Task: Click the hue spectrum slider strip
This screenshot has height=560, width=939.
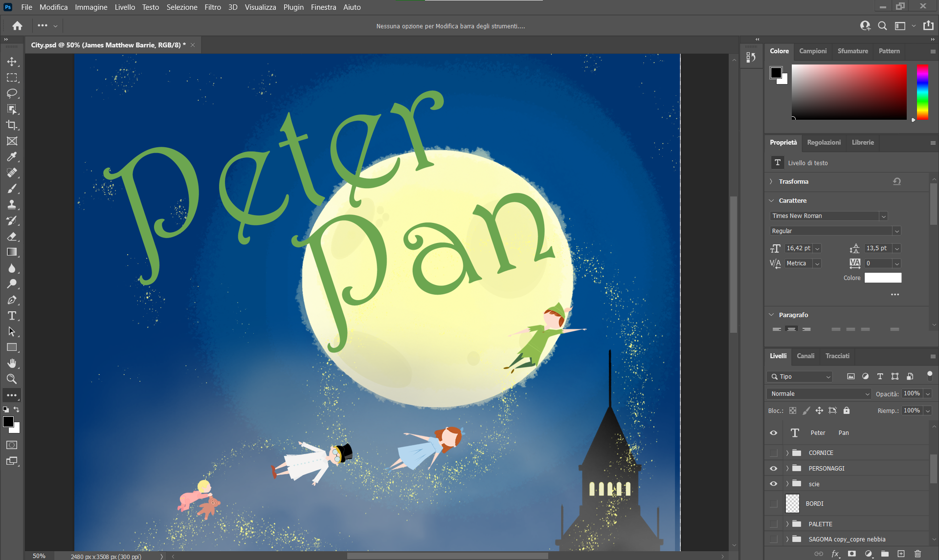Action: pyautogui.click(x=922, y=92)
